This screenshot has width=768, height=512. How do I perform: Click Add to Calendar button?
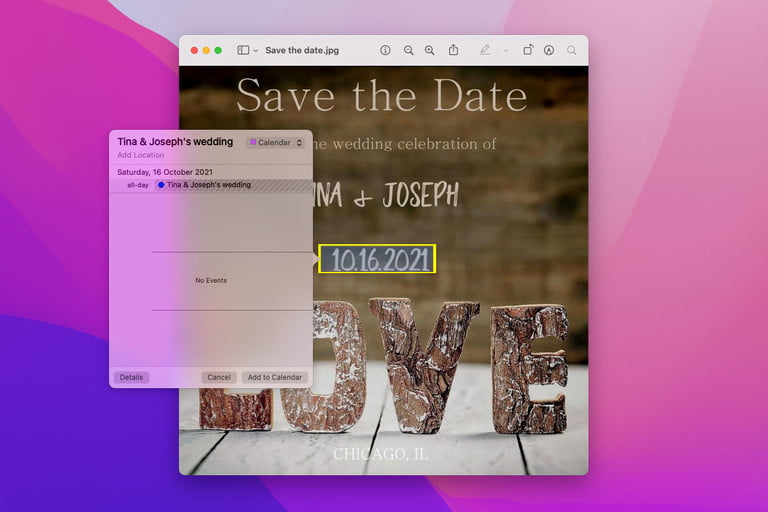point(275,377)
